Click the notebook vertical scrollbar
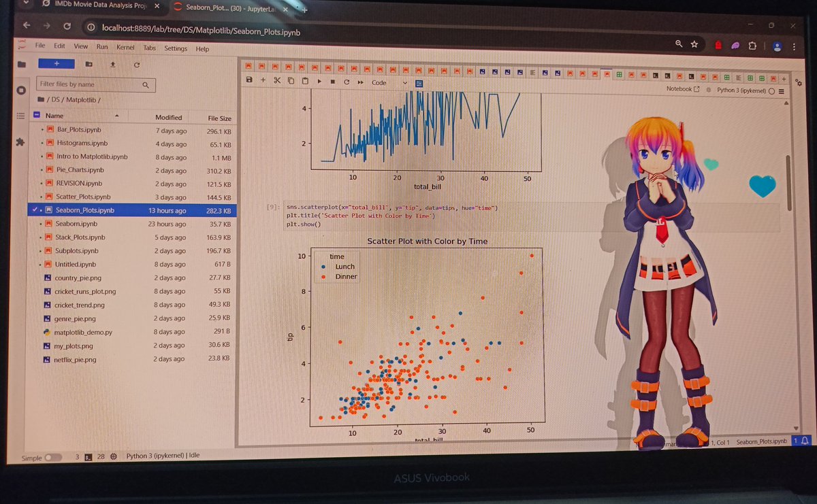The width and height of the screenshot is (817, 504). (790, 184)
